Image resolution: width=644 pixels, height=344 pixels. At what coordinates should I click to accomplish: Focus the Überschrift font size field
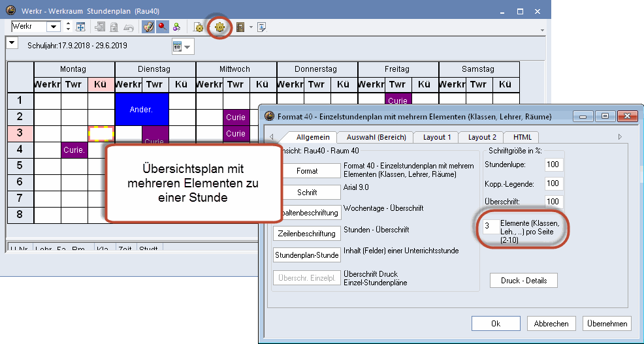[x=553, y=201]
